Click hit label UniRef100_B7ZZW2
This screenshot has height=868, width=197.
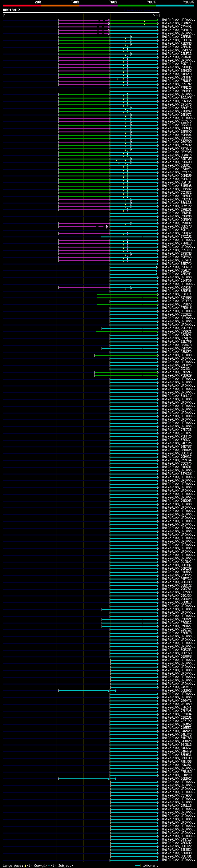tap(176, 236)
